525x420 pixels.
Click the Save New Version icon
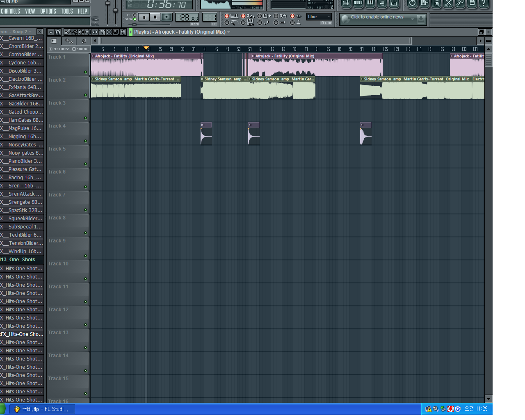(x=424, y=3)
